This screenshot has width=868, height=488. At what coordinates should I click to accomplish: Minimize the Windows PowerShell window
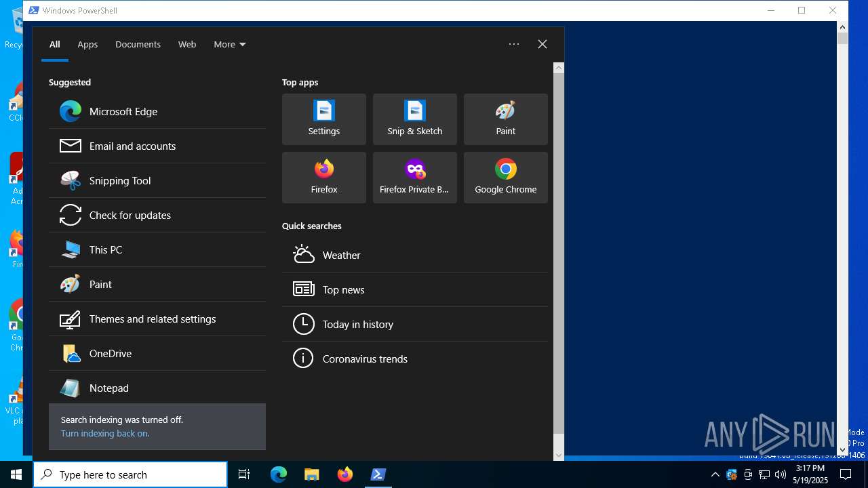pos(771,10)
